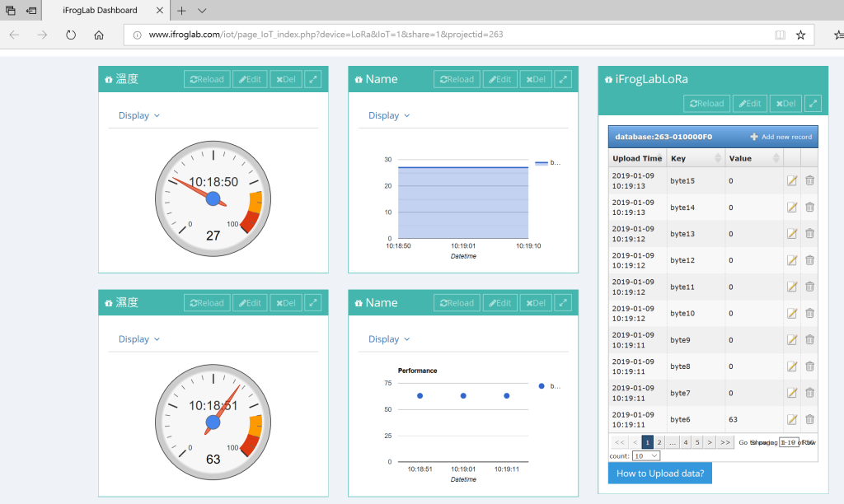This screenshot has width=844, height=504.
Task: Select current page 1 in pagination
Action: pyautogui.click(x=648, y=442)
